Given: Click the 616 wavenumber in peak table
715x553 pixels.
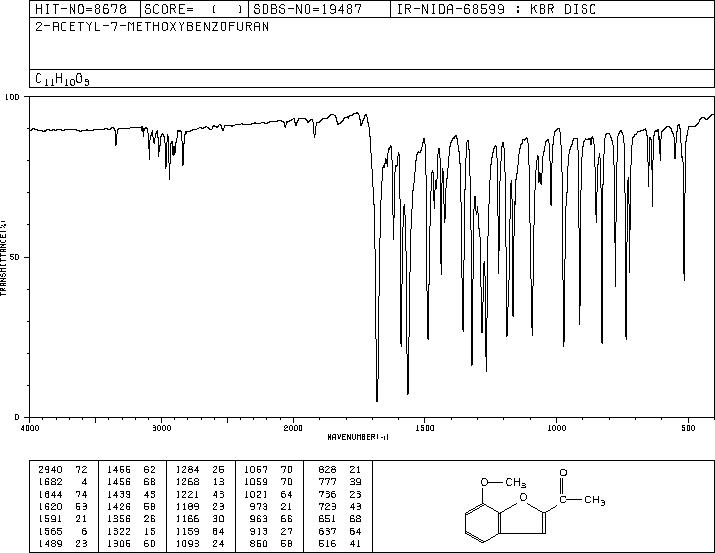Looking at the screenshot, I should pos(327,544).
